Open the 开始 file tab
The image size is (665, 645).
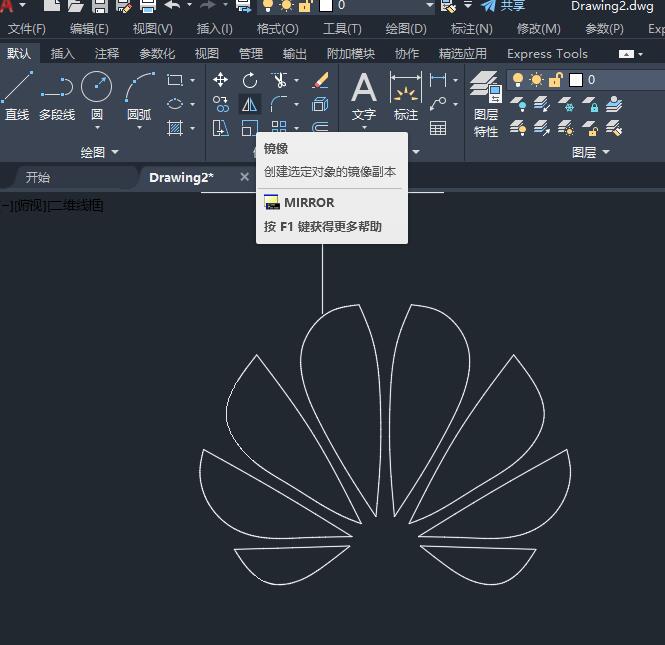pos(38,177)
